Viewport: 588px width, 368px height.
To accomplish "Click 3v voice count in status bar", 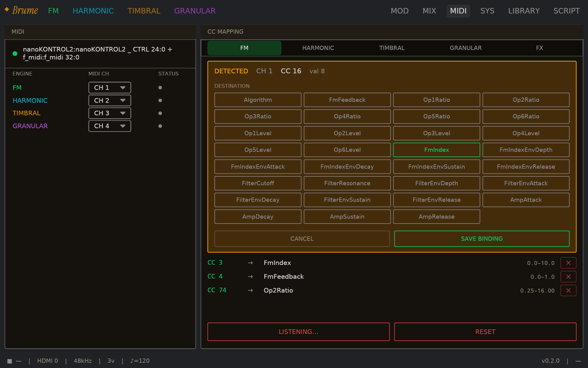I will tap(111, 361).
